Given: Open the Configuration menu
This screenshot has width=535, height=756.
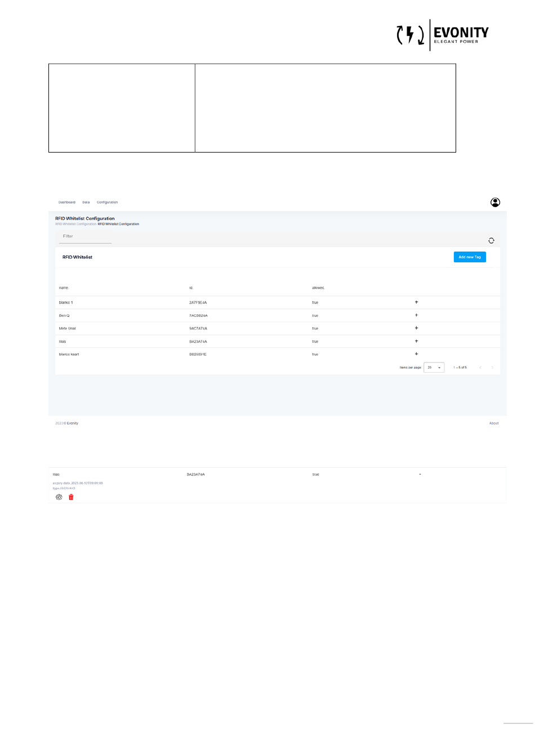Looking at the screenshot, I should tap(107, 202).
